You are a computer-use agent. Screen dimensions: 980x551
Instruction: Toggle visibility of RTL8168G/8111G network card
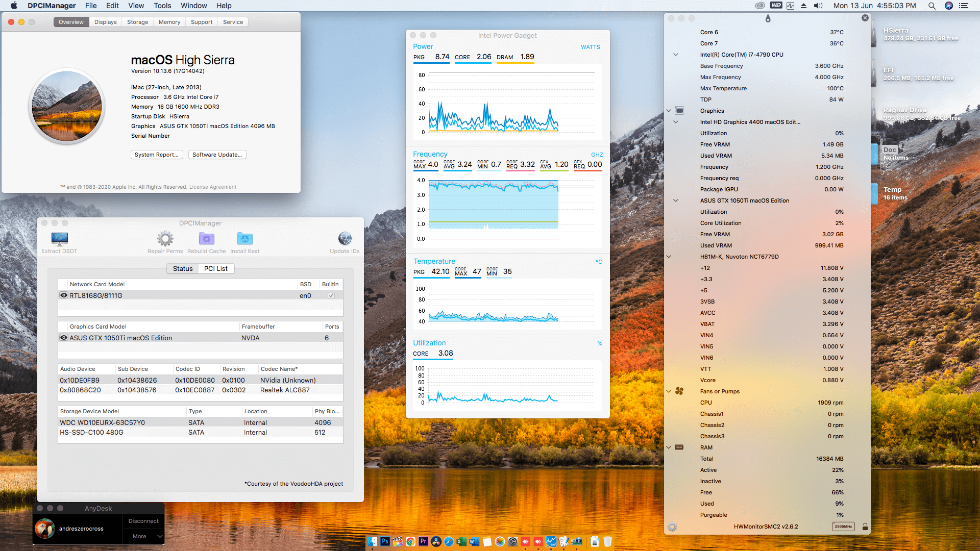[64, 295]
